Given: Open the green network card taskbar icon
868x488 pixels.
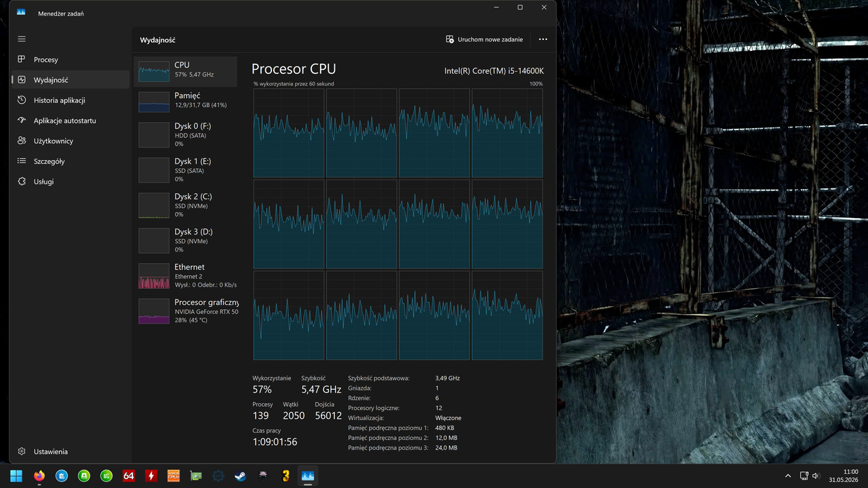Looking at the screenshot, I should [x=196, y=476].
